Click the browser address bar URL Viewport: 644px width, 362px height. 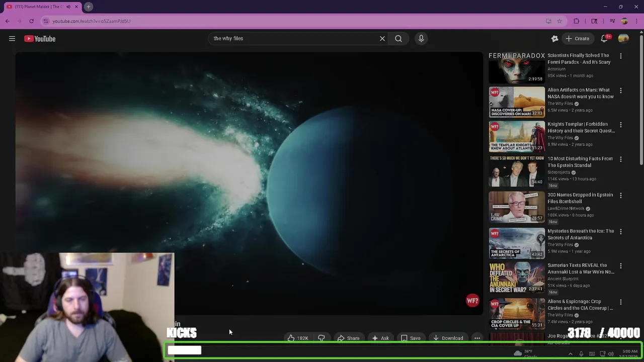pos(92,21)
